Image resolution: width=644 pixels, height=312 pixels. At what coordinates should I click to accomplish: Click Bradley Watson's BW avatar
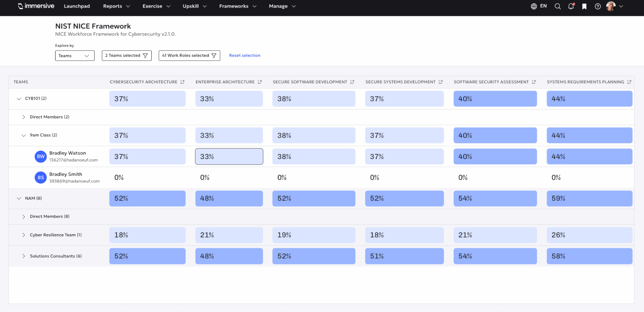41,157
